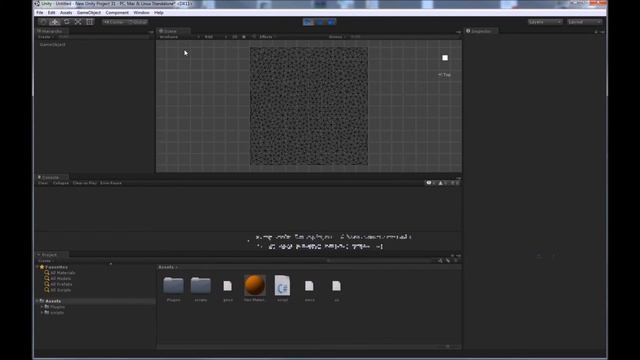Click the Project search-by-label icon
640x360 pixels.
pos(448,261)
